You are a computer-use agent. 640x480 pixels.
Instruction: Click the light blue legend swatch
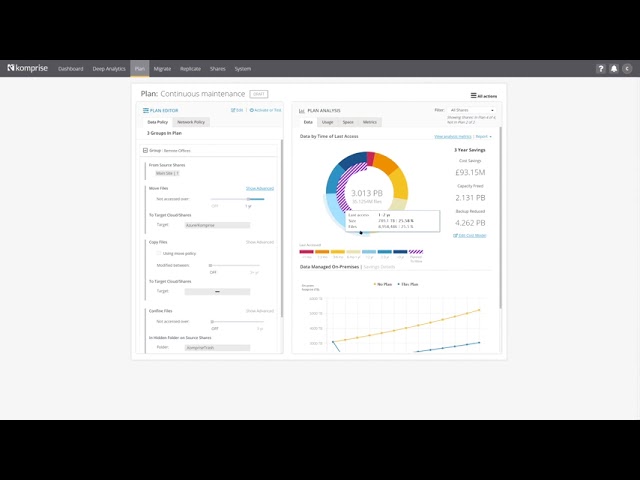pyautogui.click(x=369, y=251)
